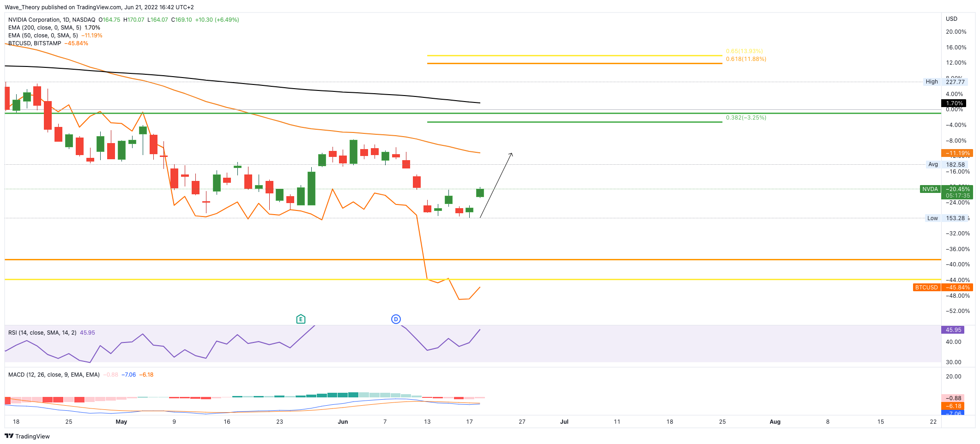Click the low value L164.07 in the legend

coord(157,20)
